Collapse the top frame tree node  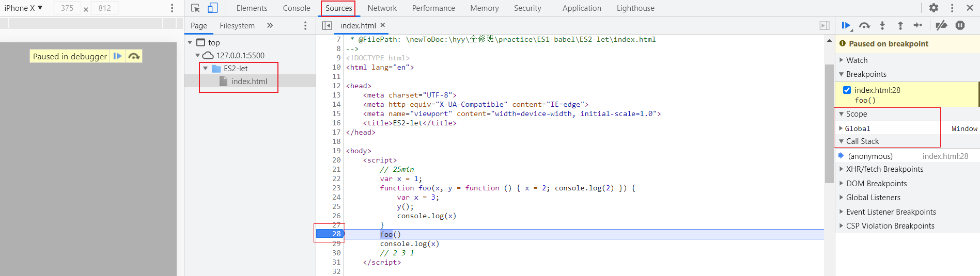[x=190, y=42]
